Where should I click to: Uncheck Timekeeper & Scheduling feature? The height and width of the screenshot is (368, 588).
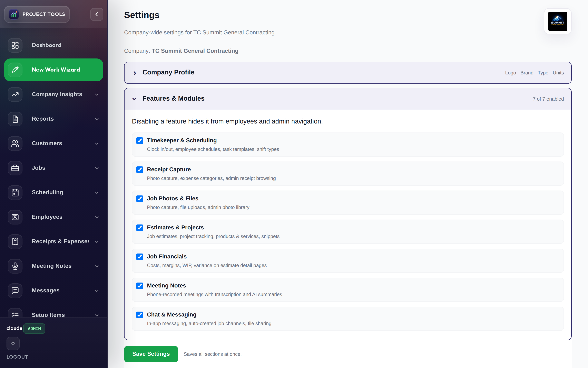pyautogui.click(x=139, y=141)
